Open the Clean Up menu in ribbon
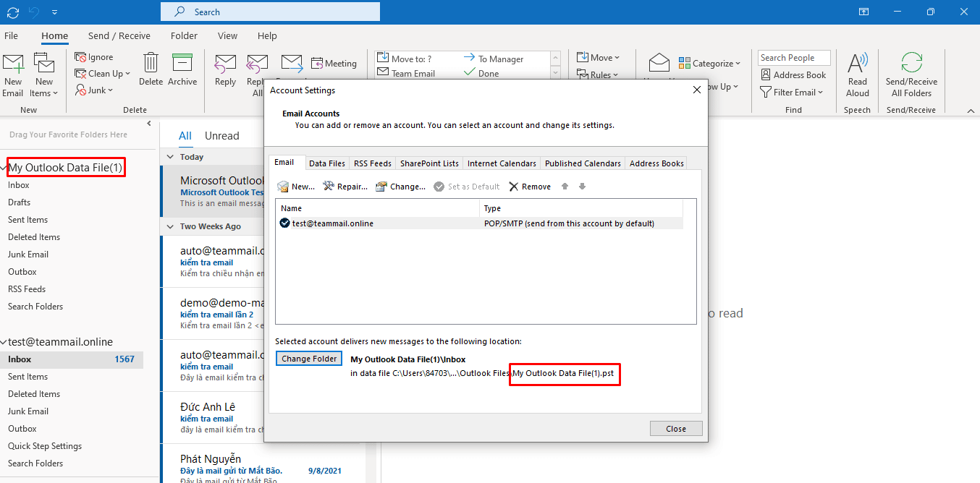Image resolution: width=980 pixels, height=483 pixels. [103, 74]
